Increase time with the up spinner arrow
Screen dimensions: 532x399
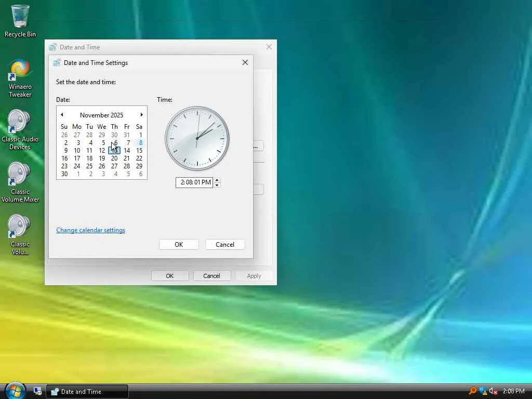(217, 180)
